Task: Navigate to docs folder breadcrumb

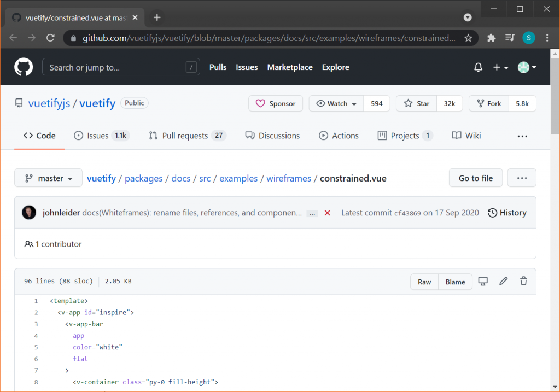Action: (x=180, y=178)
